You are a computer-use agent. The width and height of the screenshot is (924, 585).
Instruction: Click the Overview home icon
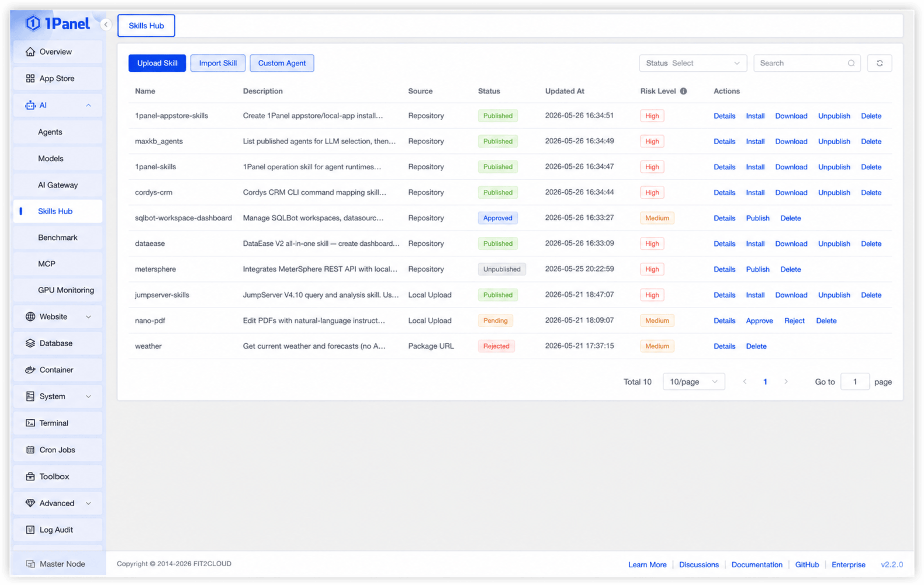tap(30, 52)
